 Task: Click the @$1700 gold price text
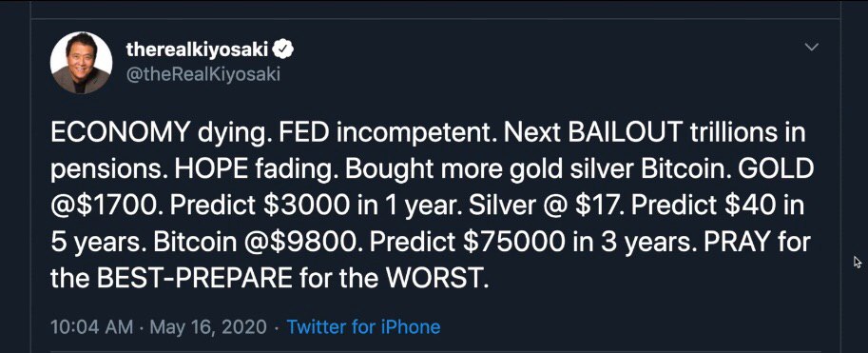click(104, 206)
